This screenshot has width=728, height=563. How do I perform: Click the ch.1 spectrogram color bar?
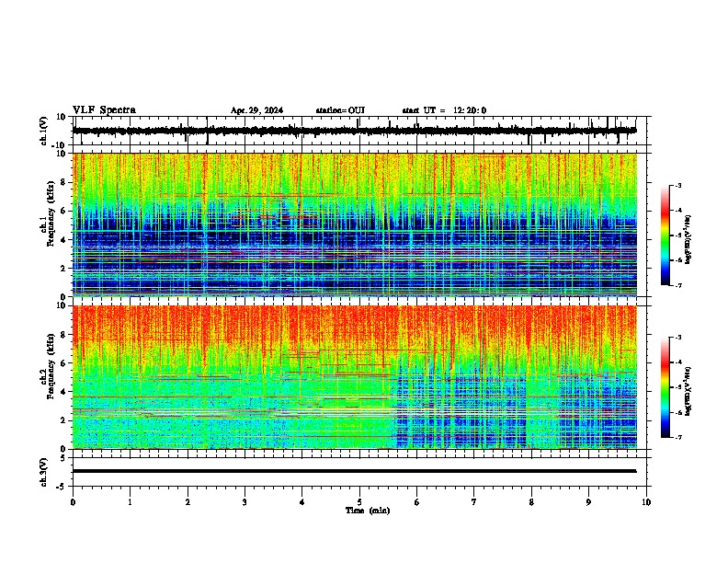[x=665, y=236]
